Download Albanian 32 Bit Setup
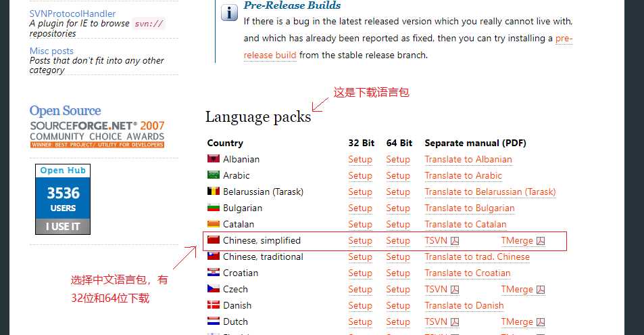Image resolution: width=644 pixels, height=335 pixels. click(360, 159)
